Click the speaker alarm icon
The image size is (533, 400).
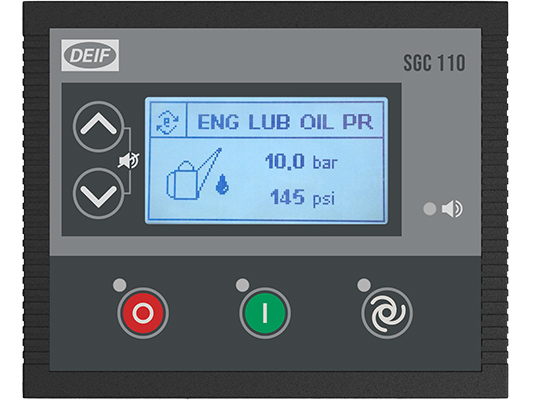tap(452, 209)
